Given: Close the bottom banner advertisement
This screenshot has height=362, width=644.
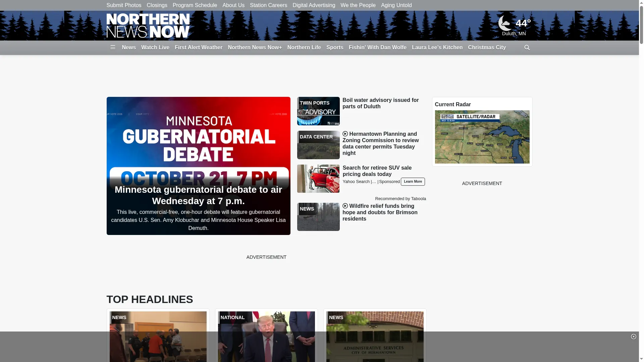Looking at the screenshot, I should pos(633,337).
